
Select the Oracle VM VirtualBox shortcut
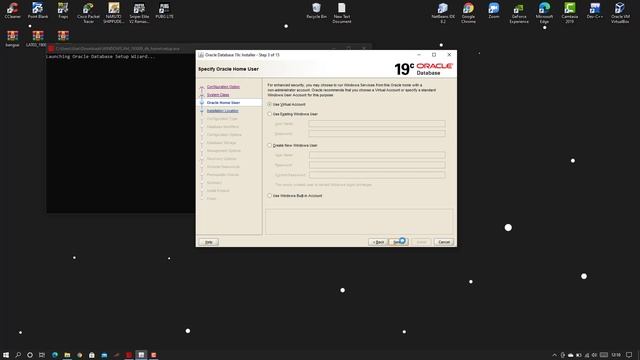[620, 13]
